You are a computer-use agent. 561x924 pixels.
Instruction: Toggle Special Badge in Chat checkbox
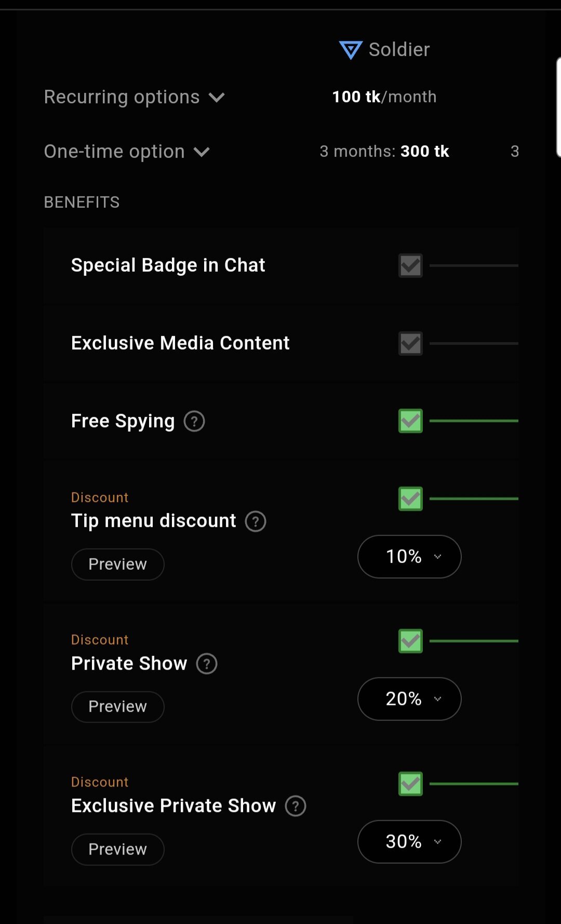point(410,265)
